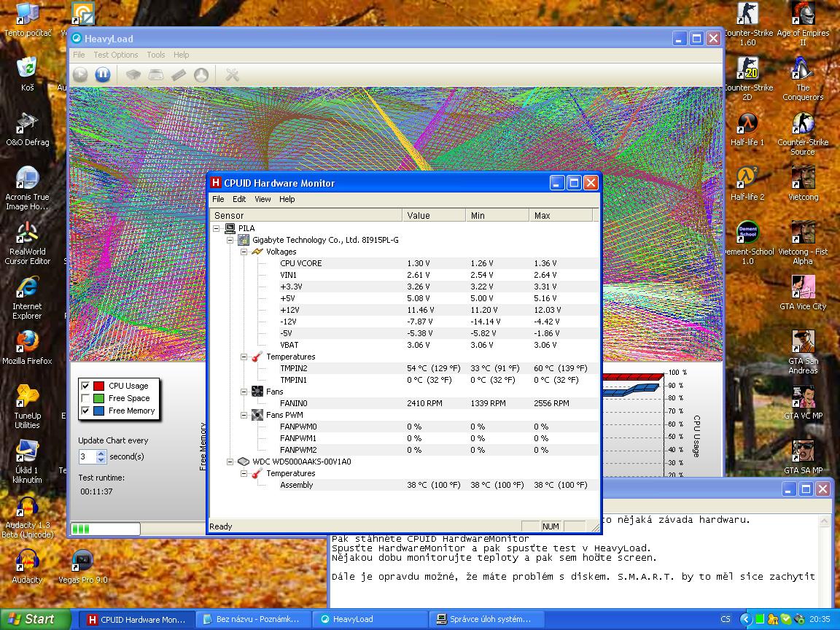Collapse the WDC WD5000AAKS drive node
Image resolution: width=840 pixels, height=630 pixels.
pos(230,462)
